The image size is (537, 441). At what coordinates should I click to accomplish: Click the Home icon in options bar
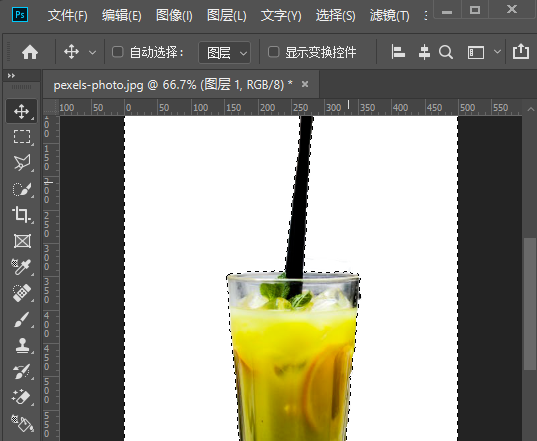pos(30,52)
